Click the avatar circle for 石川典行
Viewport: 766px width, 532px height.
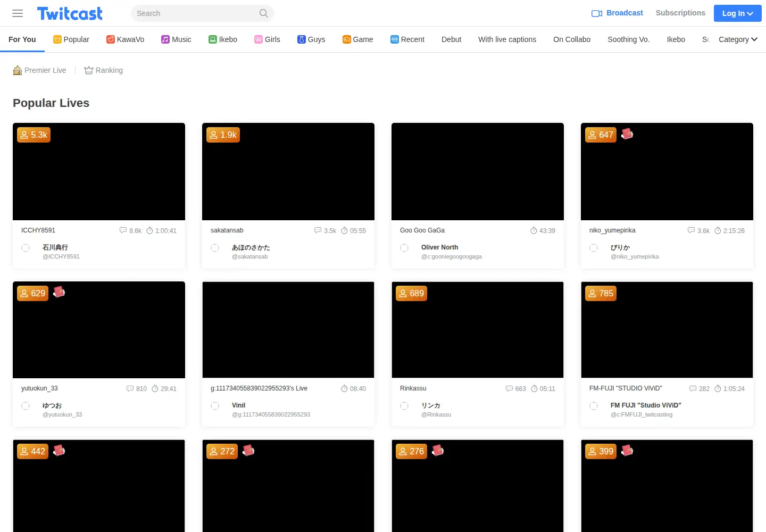pyautogui.click(x=26, y=248)
